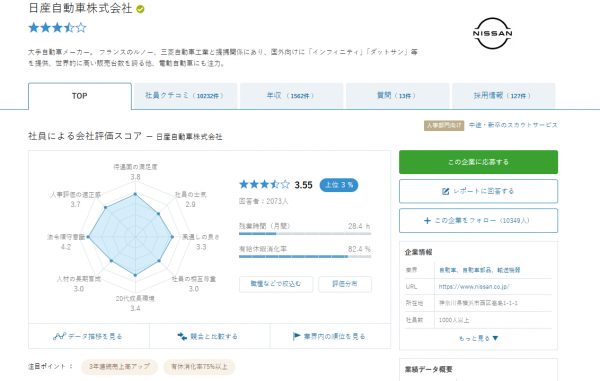600x381 pixels.
Task: Click the Nissan logo
Action: pyautogui.click(x=492, y=33)
